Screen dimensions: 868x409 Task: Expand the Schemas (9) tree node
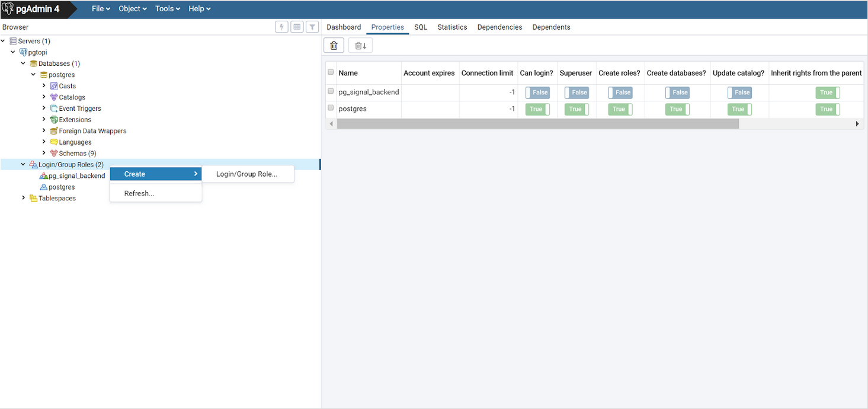coord(44,154)
